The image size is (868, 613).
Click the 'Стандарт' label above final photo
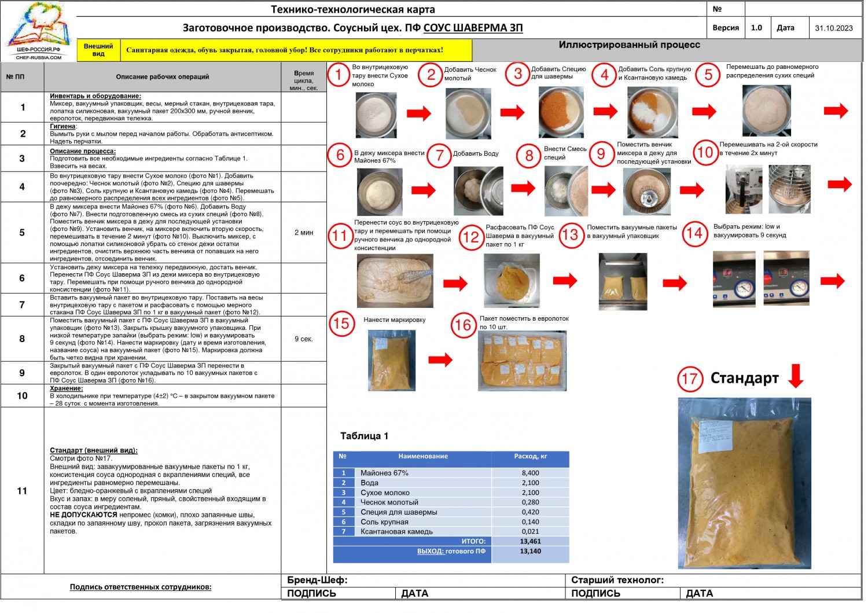tap(744, 379)
